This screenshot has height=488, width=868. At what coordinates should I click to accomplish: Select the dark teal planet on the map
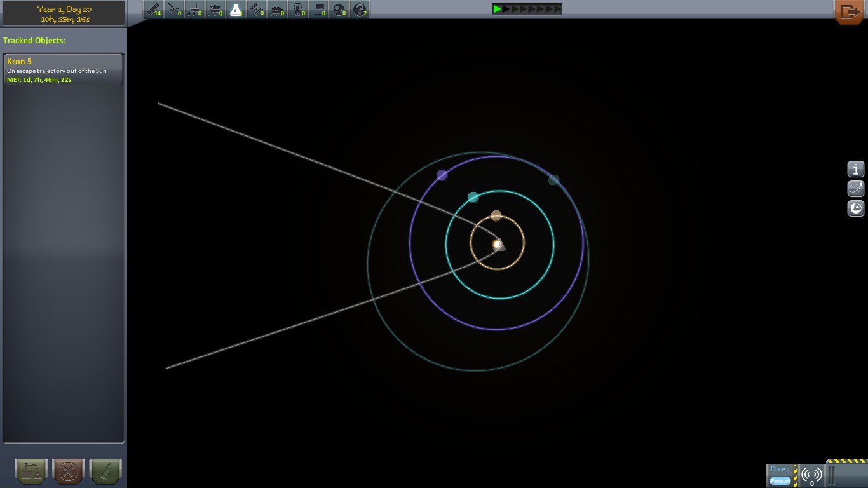pyautogui.click(x=554, y=180)
